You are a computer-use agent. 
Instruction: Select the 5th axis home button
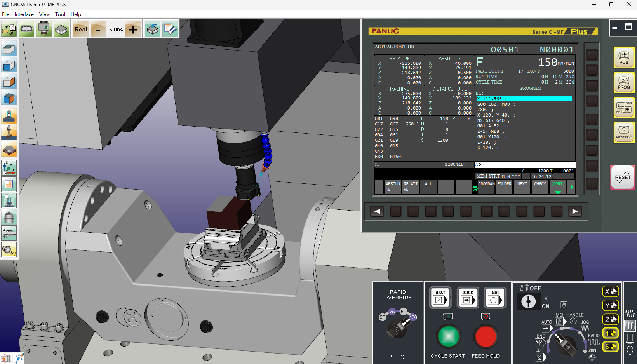pos(611,347)
